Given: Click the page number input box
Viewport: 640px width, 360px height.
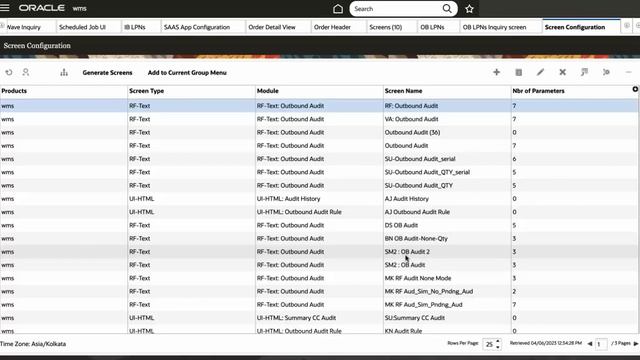Looking at the screenshot, I should click(x=601, y=344).
